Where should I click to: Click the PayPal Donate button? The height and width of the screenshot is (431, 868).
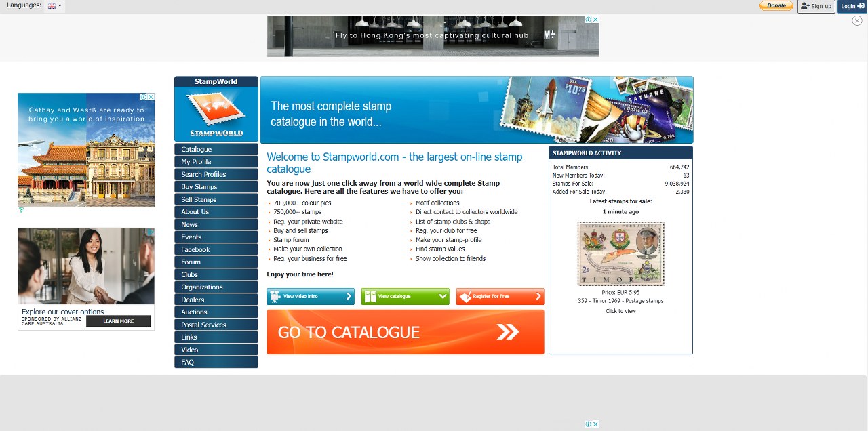click(776, 5)
